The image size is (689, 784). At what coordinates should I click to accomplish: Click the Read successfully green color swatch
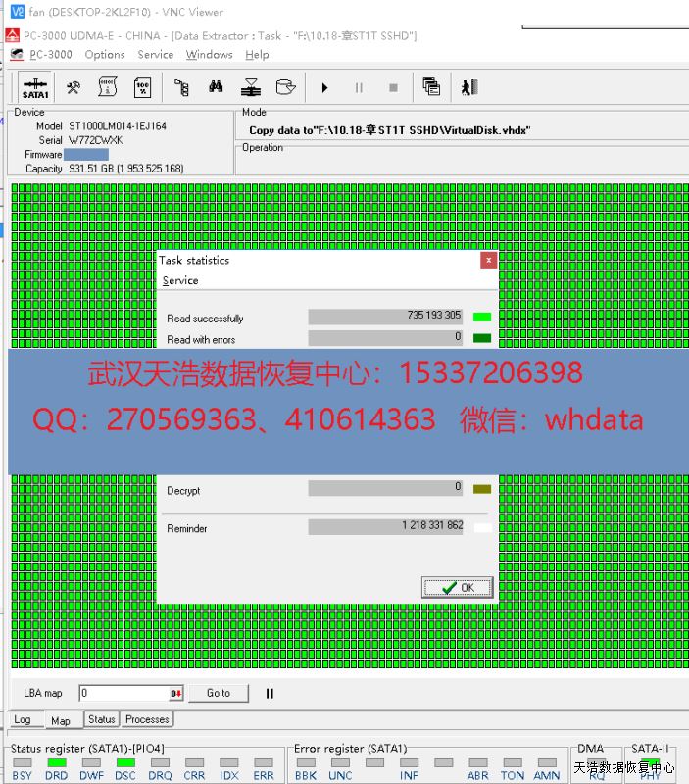[481, 318]
